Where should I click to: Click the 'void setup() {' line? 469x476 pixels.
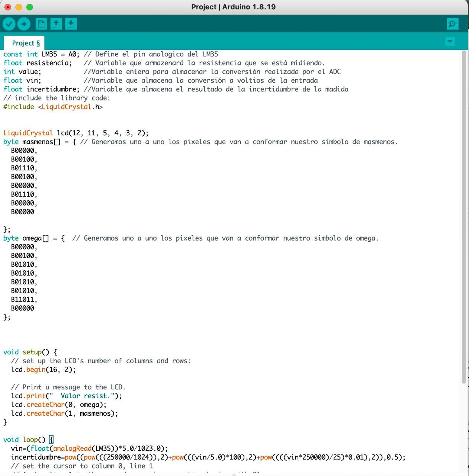point(30,352)
